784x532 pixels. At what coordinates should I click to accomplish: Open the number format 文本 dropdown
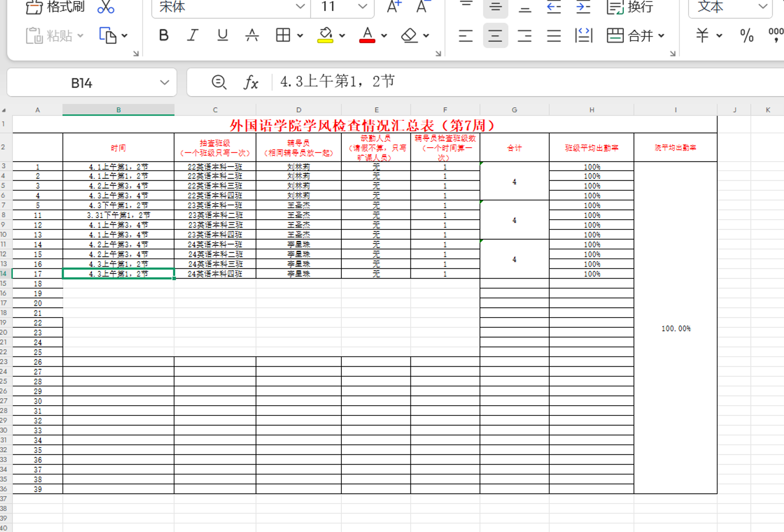[762, 7]
